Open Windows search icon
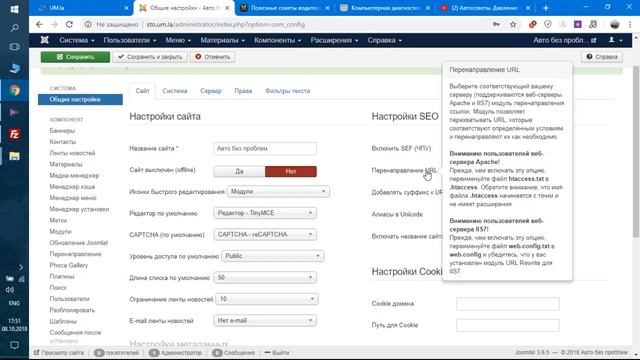 pyautogui.click(x=14, y=28)
